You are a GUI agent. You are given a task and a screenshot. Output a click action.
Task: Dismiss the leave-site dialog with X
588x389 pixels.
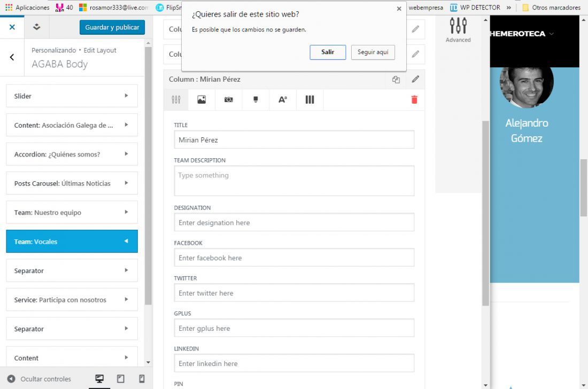click(399, 9)
